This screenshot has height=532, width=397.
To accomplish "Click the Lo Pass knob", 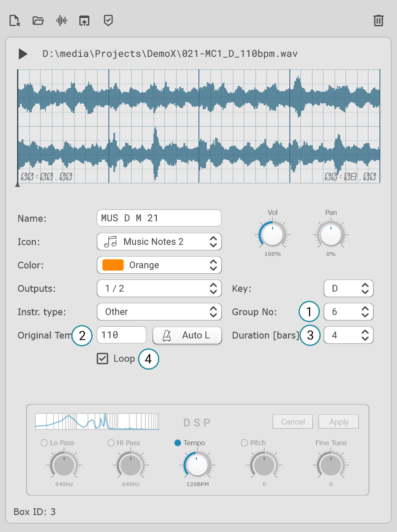I will click(64, 465).
